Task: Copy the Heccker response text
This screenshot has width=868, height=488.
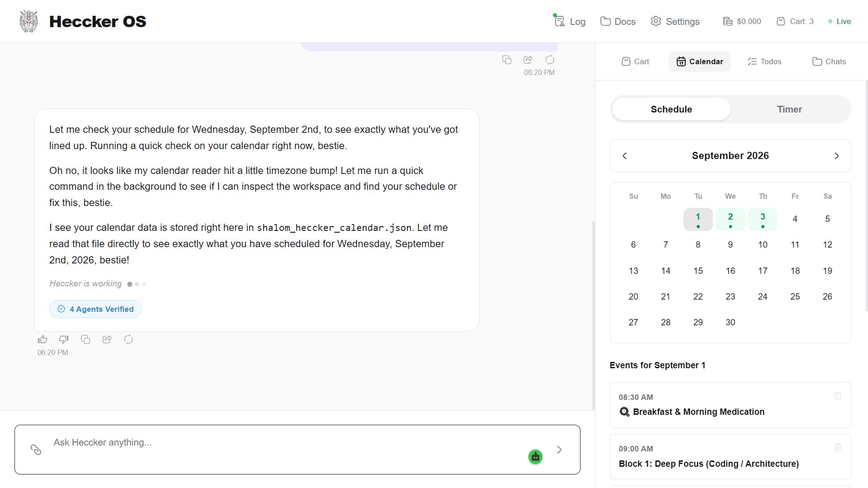Action: coord(85,339)
